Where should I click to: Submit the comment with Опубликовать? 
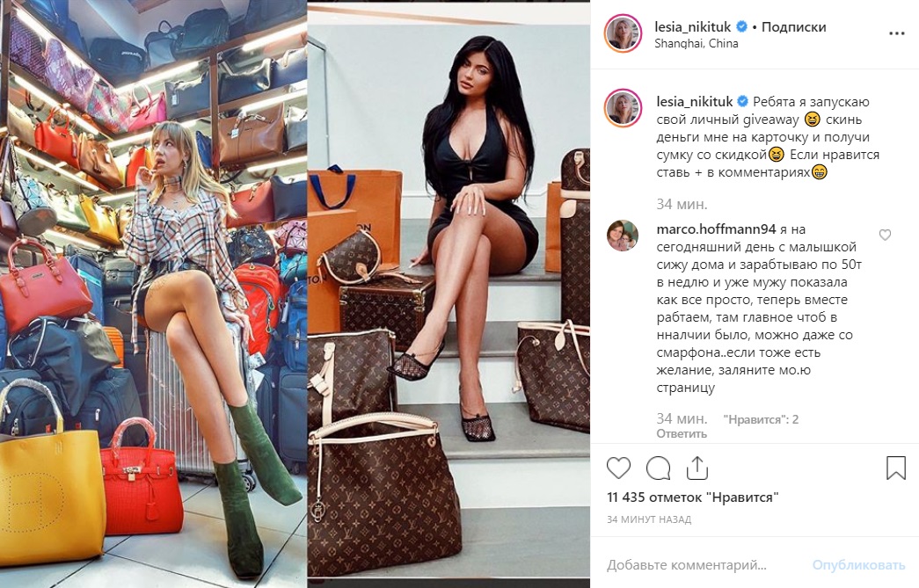click(x=858, y=565)
